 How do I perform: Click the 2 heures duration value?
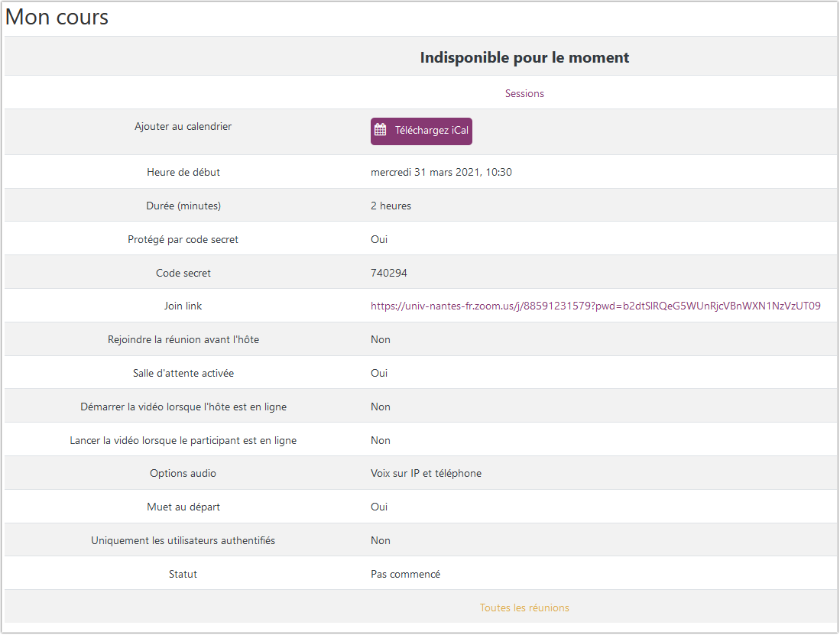(x=391, y=206)
